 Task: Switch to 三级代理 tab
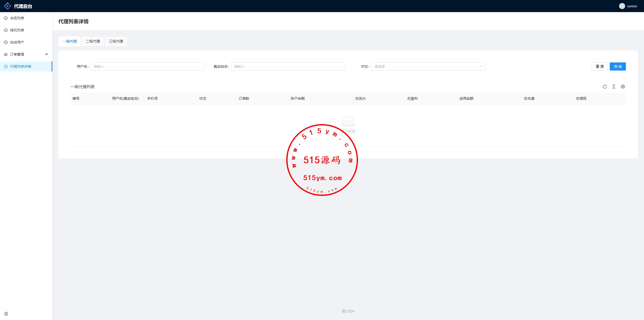click(116, 41)
